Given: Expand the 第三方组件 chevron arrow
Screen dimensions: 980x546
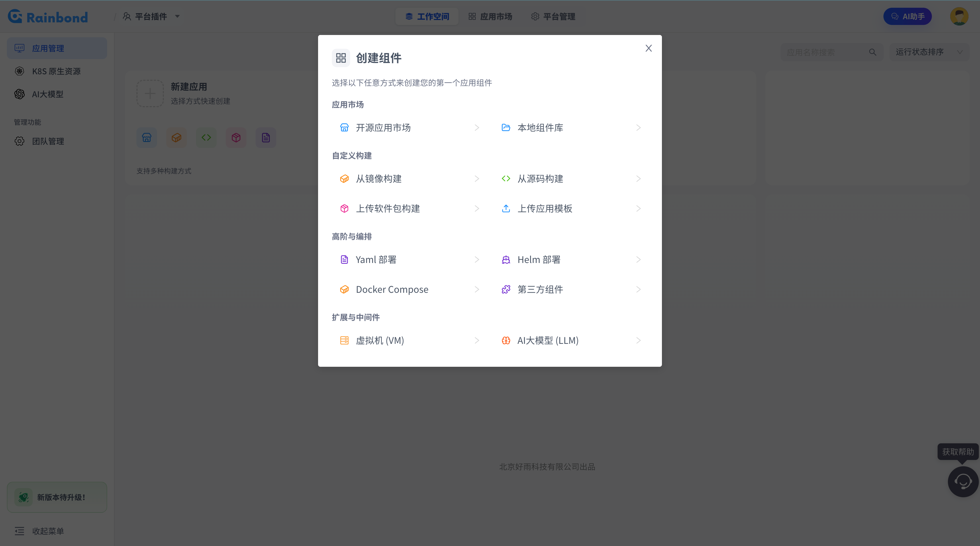Looking at the screenshot, I should tap(638, 289).
